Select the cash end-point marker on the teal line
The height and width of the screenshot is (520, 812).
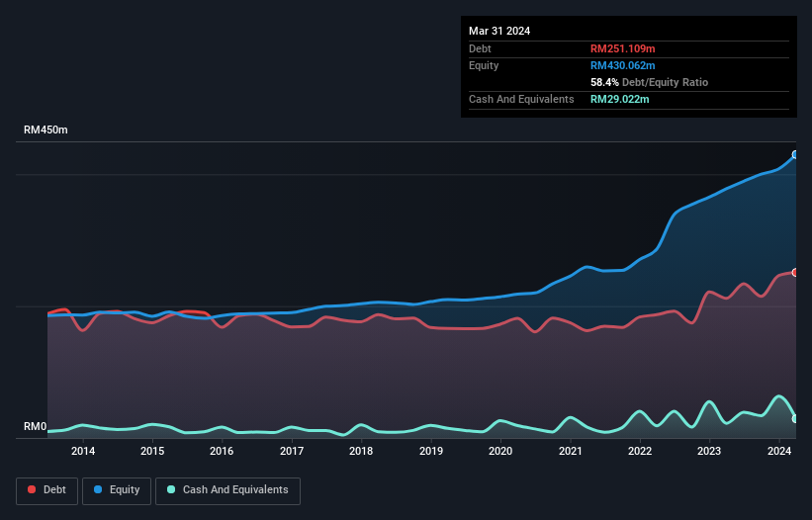tap(795, 418)
